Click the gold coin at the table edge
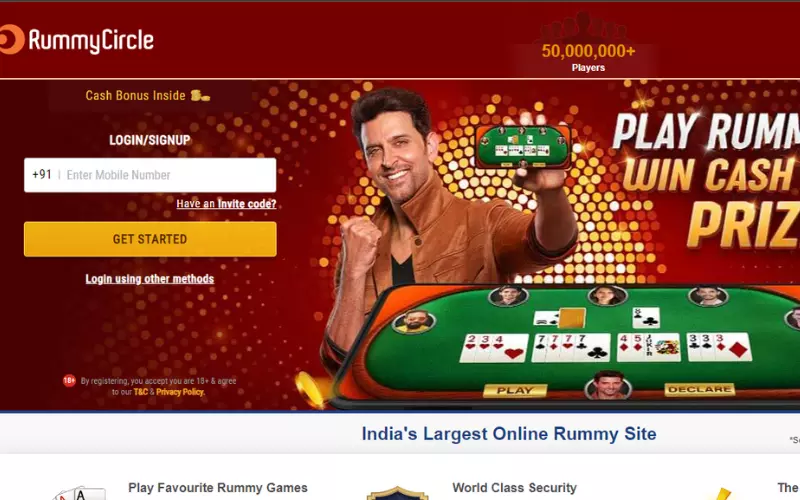This screenshot has width=800, height=500. click(x=310, y=389)
